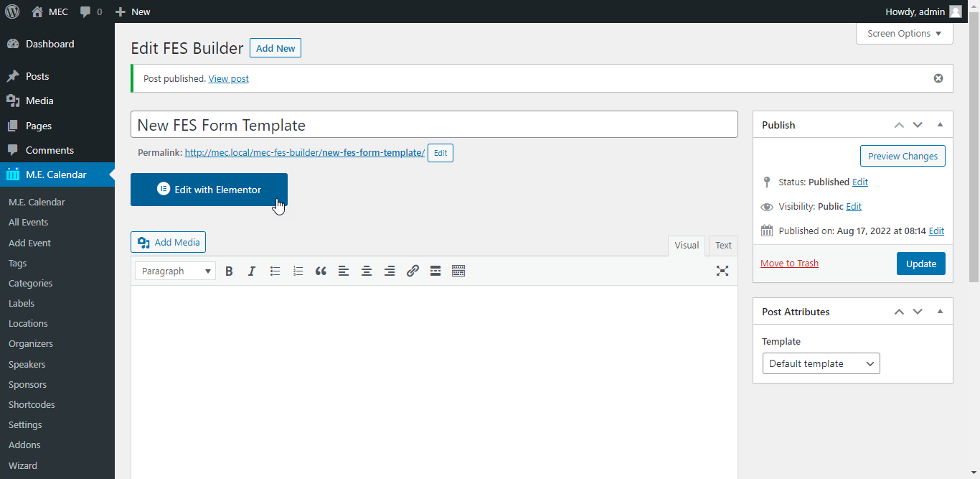980x479 pixels.
Task: Toggle italic formatting
Action: [x=252, y=271]
